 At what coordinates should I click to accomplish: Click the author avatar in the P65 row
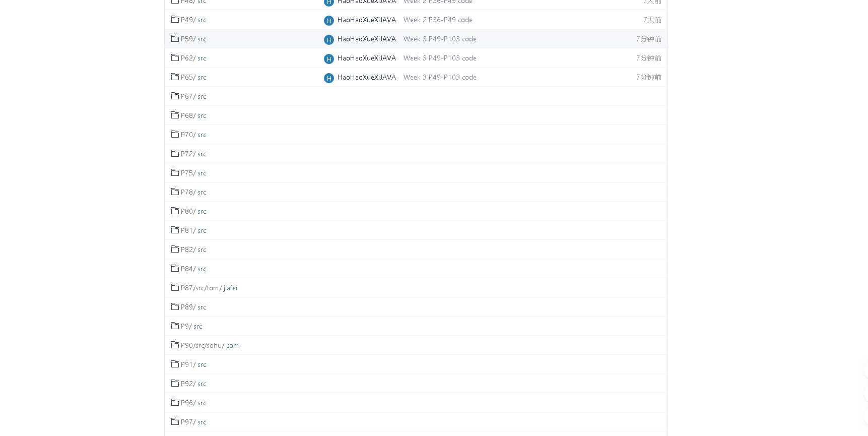coord(329,78)
